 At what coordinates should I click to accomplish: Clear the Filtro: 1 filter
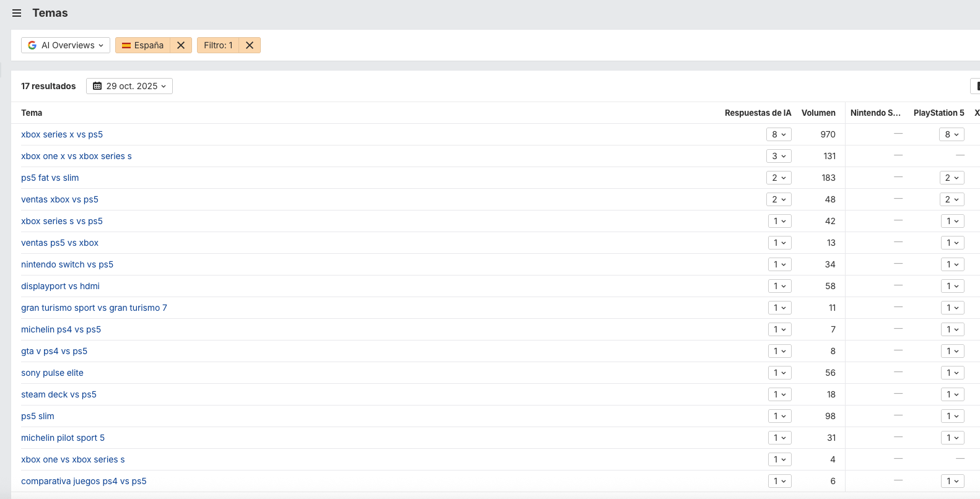250,45
